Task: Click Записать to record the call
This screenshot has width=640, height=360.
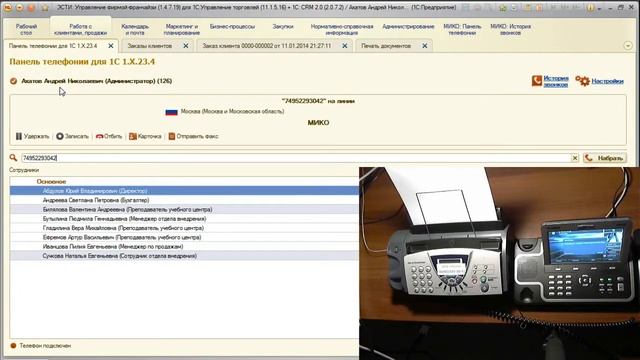Action: pos(72,136)
